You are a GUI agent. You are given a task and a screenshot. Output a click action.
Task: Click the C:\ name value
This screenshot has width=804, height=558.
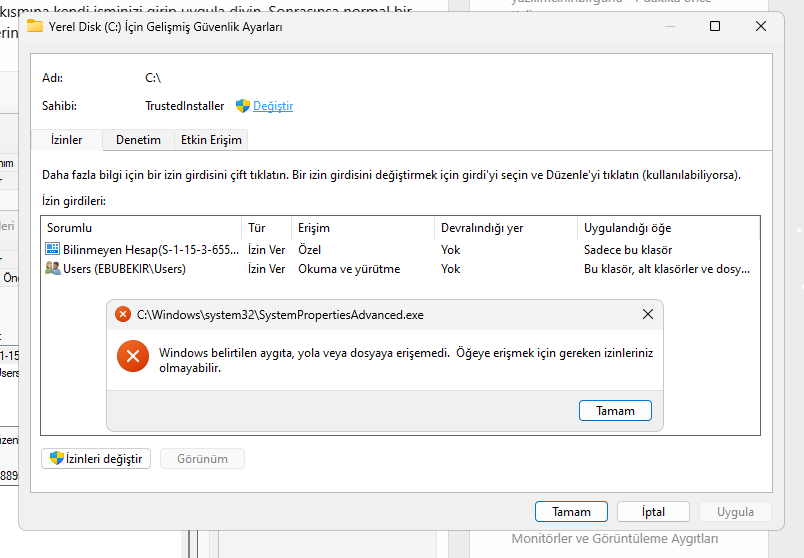click(153, 78)
